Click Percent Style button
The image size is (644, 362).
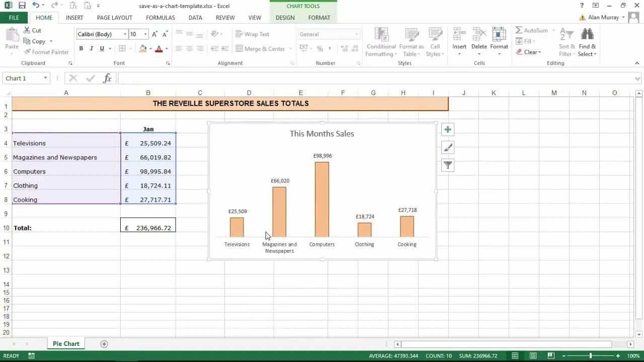coord(319,49)
